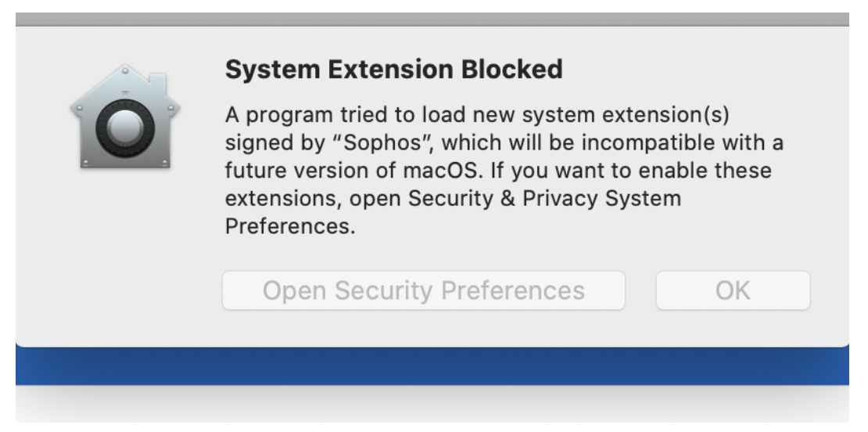Image resolution: width=868 pixels, height=432 pixels.
Task: Click the blue desktop strip below the dialog
Action: point(432,366)
